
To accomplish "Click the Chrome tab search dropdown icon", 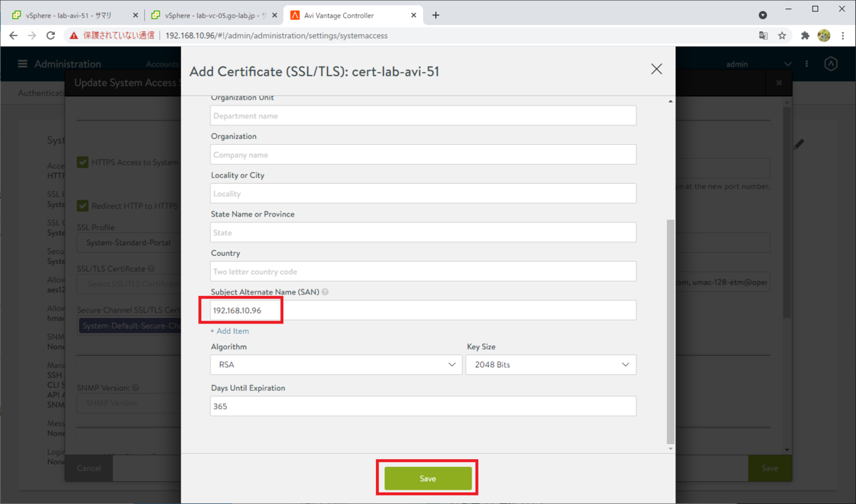I will coord(763,15).
